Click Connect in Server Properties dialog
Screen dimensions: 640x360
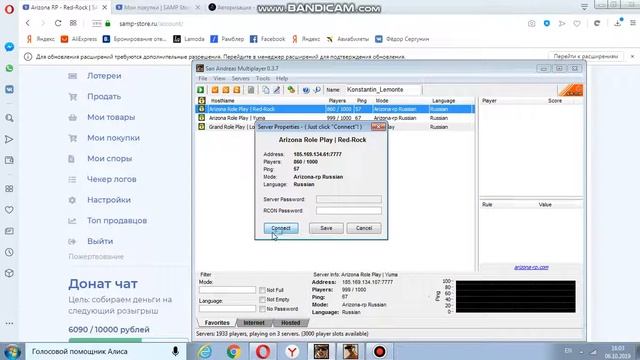(281, 228)
